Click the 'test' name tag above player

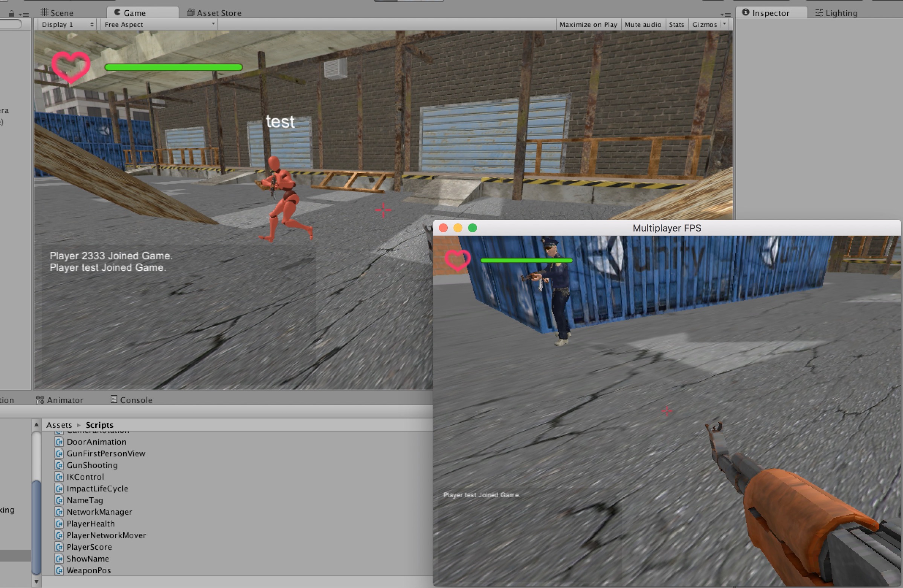click(280, 122)
